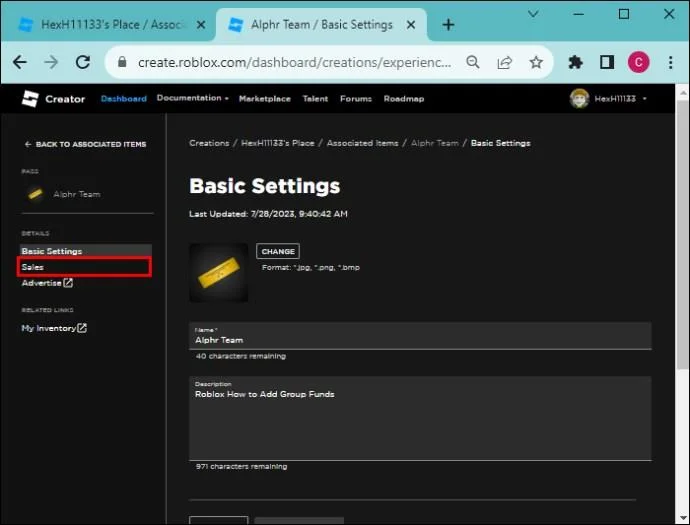
Task: Click HexH11133's Place in the breadcrumb
Action: click(278, 143)
